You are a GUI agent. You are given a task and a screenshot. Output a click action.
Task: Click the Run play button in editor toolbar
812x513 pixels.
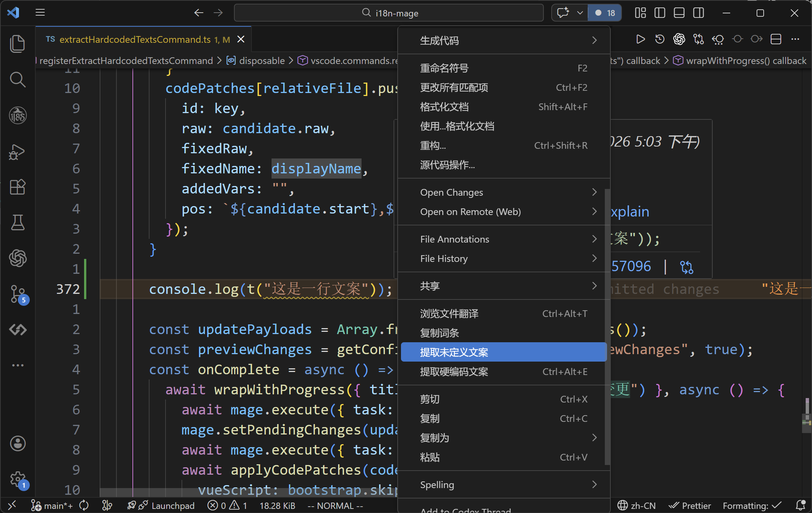point(640,39)
